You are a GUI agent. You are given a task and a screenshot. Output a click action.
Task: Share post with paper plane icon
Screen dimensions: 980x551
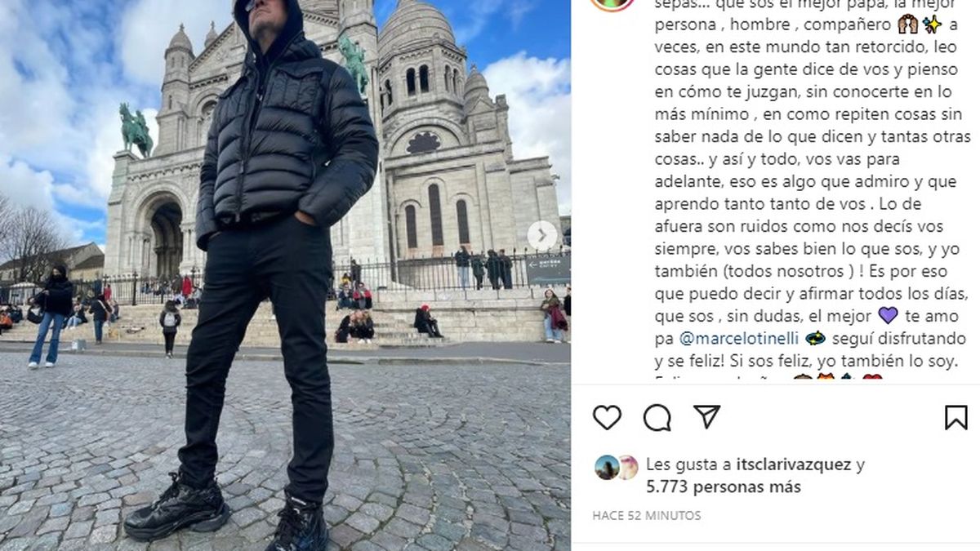tap(706, 416)
